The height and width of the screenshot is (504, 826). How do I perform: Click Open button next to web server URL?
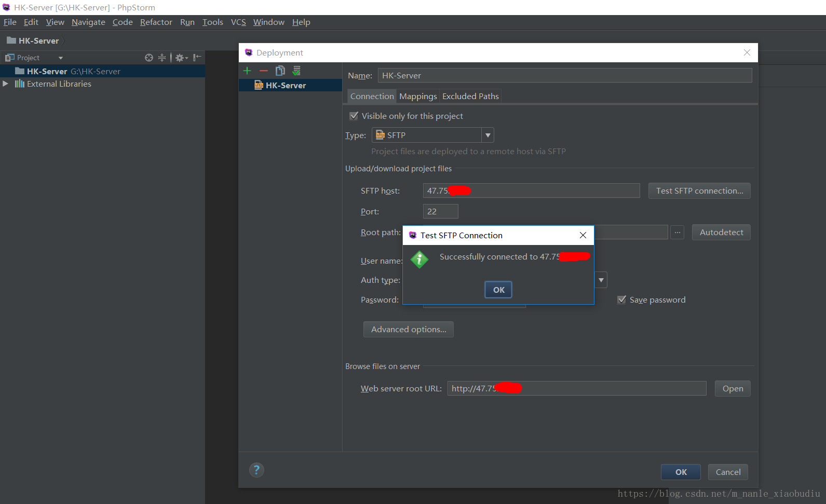pos(733,388)
